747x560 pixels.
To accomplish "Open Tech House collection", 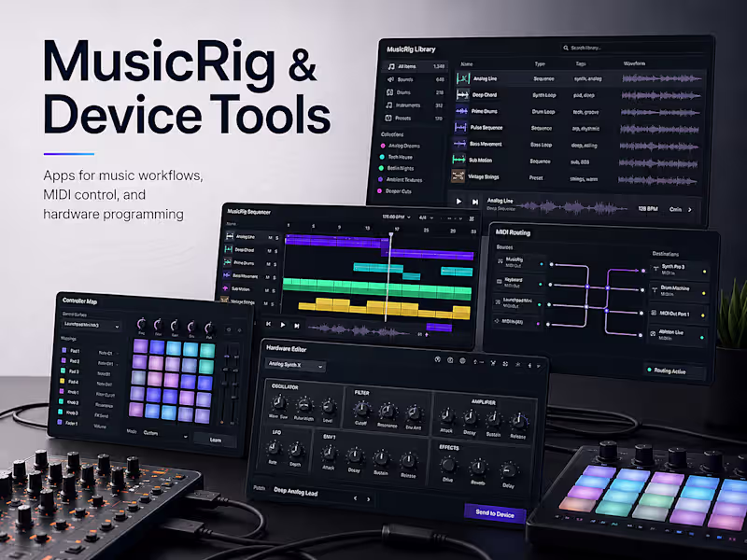I will (x=396, y=157).
